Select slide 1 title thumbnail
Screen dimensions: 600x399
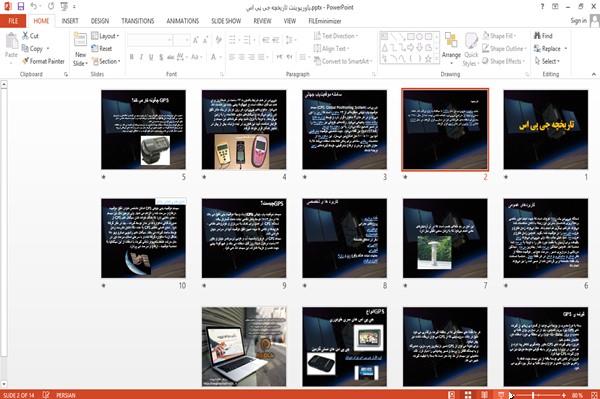(x=545, y=130)
